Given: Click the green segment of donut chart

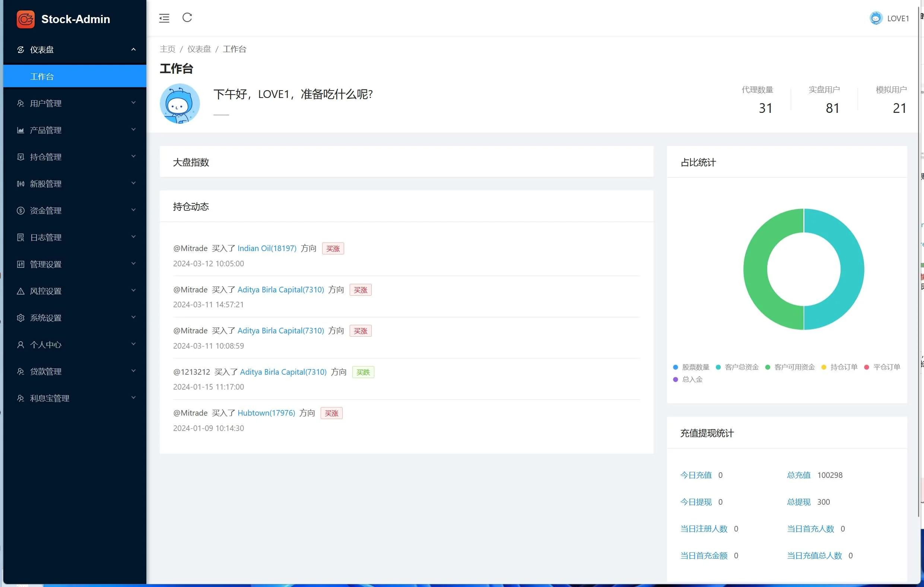Looking at the screenshot, I should click(x=756, y=269).
